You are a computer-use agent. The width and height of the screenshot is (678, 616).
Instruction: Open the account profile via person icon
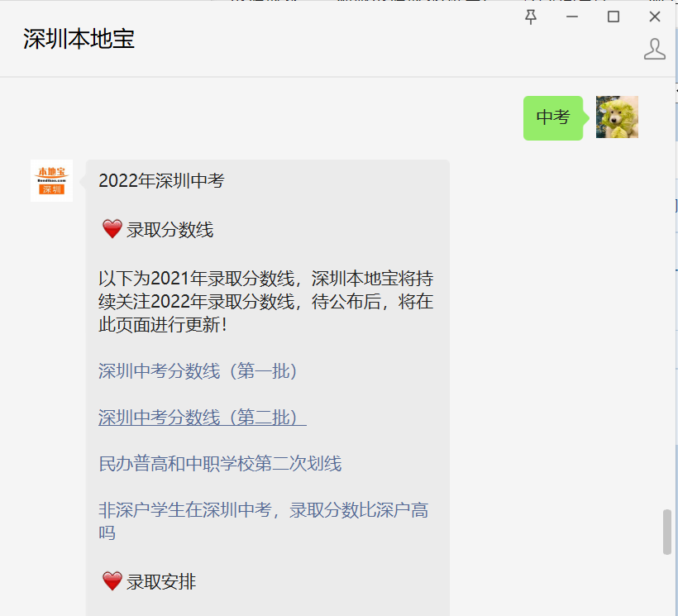click(654, 49)
